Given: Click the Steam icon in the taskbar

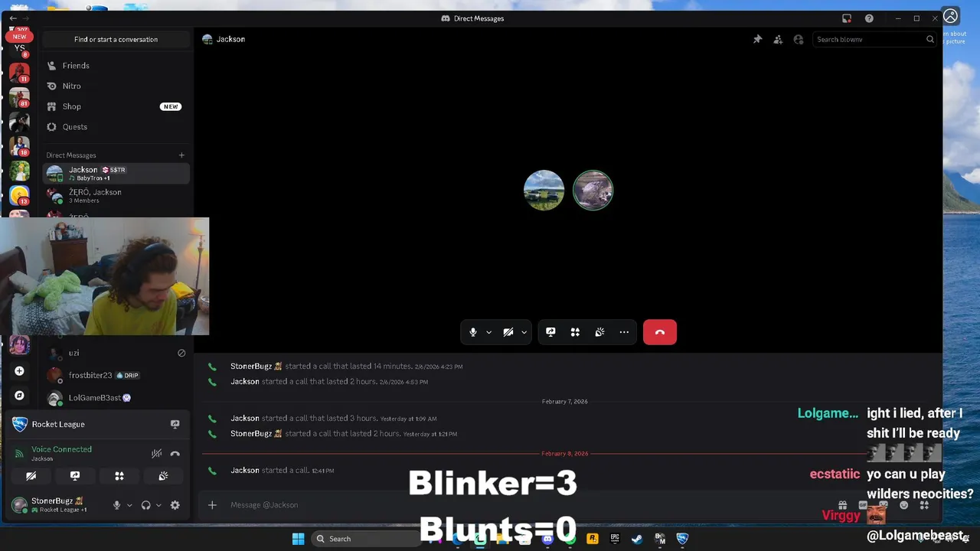Looking at the screenshot, I should coord(637,539).
